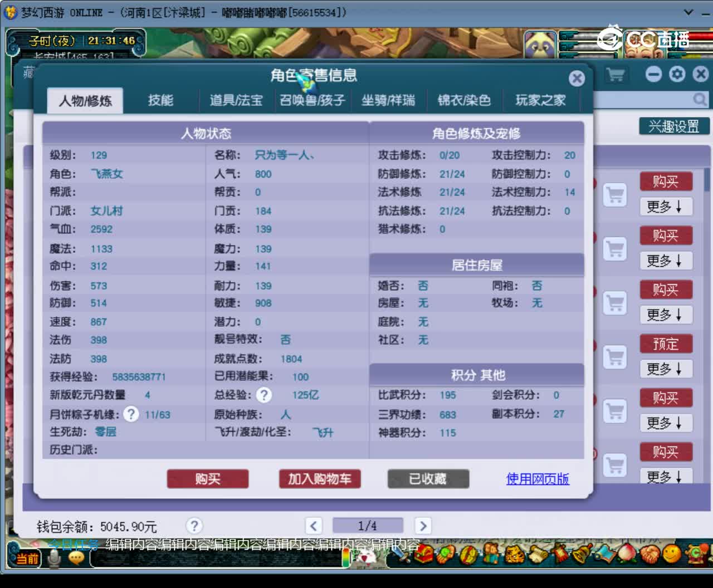Image resolution: width=713 pixels, height=588 pixels.
Task: Click the first 购买 button in the list
Action: point(666,182)
